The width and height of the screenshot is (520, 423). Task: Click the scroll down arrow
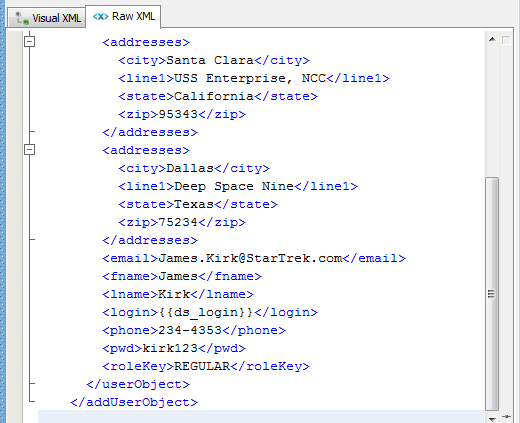[x=492, y=418]
